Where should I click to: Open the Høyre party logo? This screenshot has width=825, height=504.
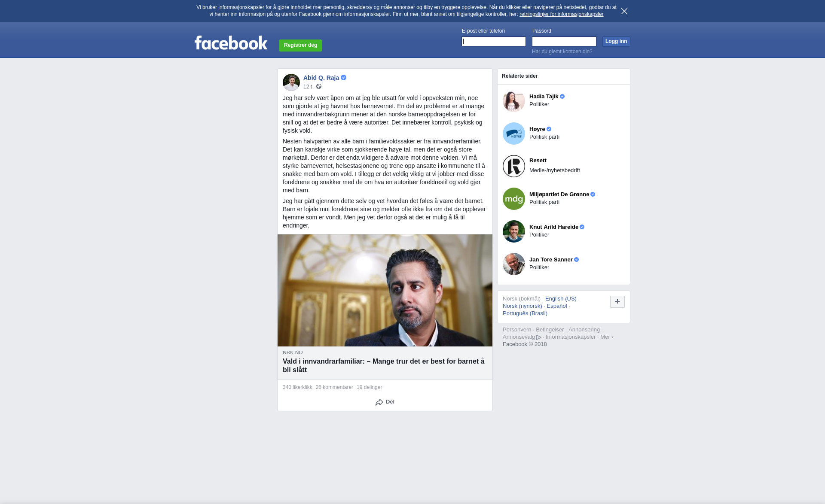[514, 134]
